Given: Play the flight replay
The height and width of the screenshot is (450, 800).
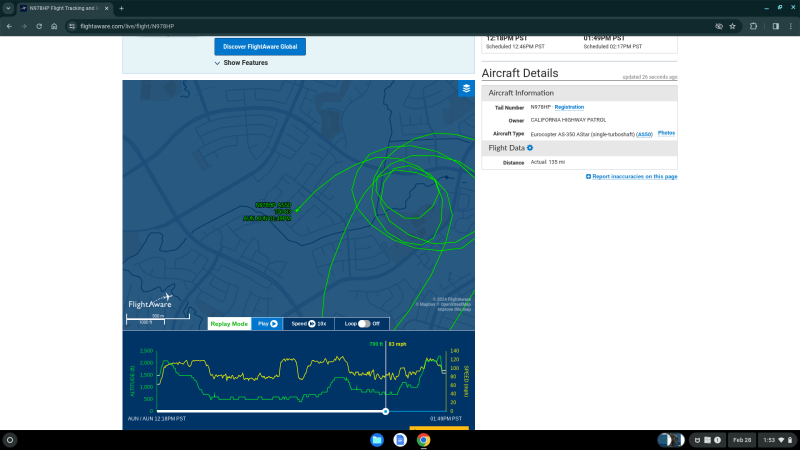Looking at the screenshot, I should pos(267,324).
